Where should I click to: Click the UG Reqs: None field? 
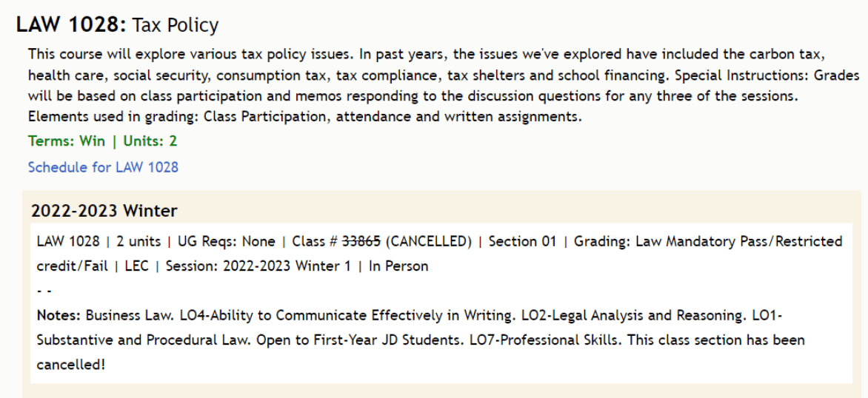tap(227, 242)
